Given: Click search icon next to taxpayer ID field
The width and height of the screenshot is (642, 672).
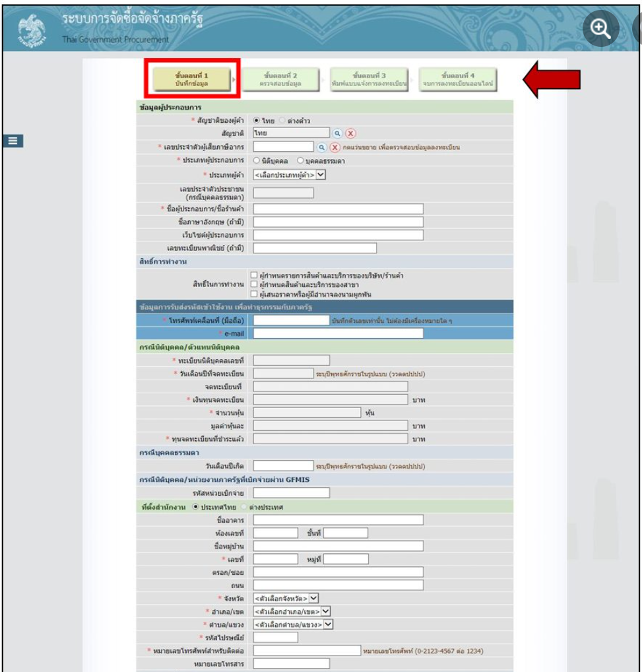Looking at the screenshot, I should (321, 147).
